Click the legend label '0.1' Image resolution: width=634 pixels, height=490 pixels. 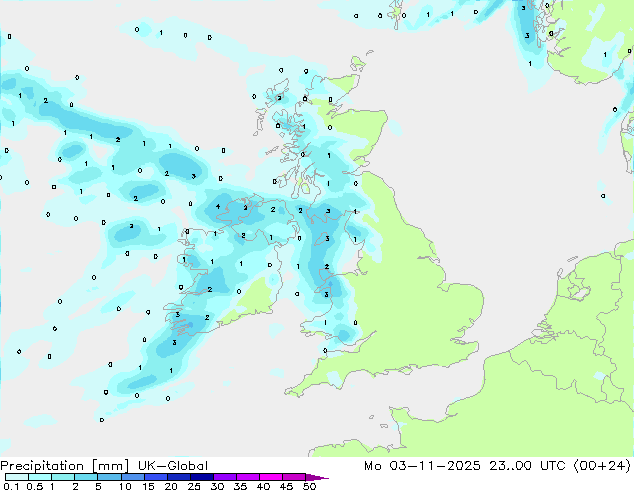click(11, 486)
